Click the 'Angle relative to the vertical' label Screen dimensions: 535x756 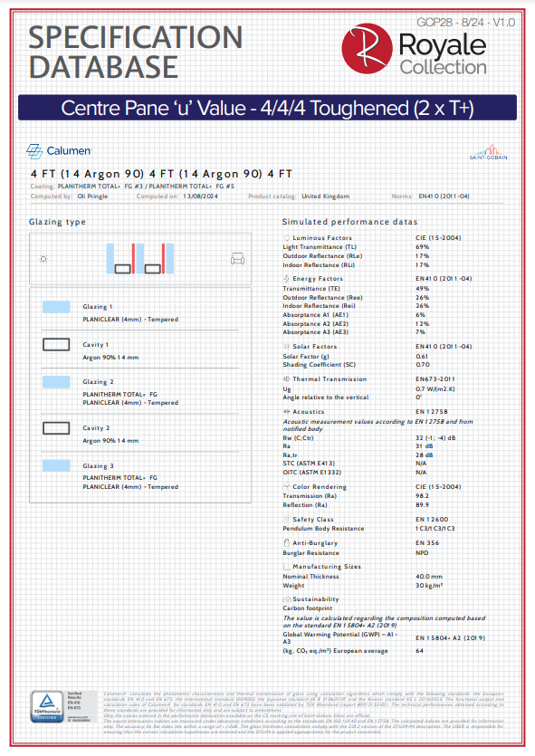tap(325, 397)
